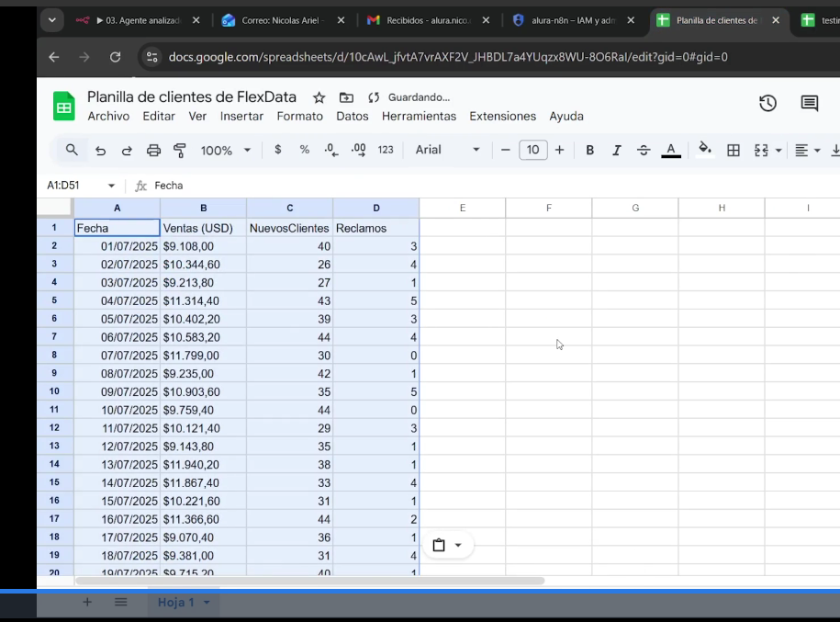The height and width of the screenshot is (622, 840).
Task: Open version history clock icon
Action: point(767,103)
